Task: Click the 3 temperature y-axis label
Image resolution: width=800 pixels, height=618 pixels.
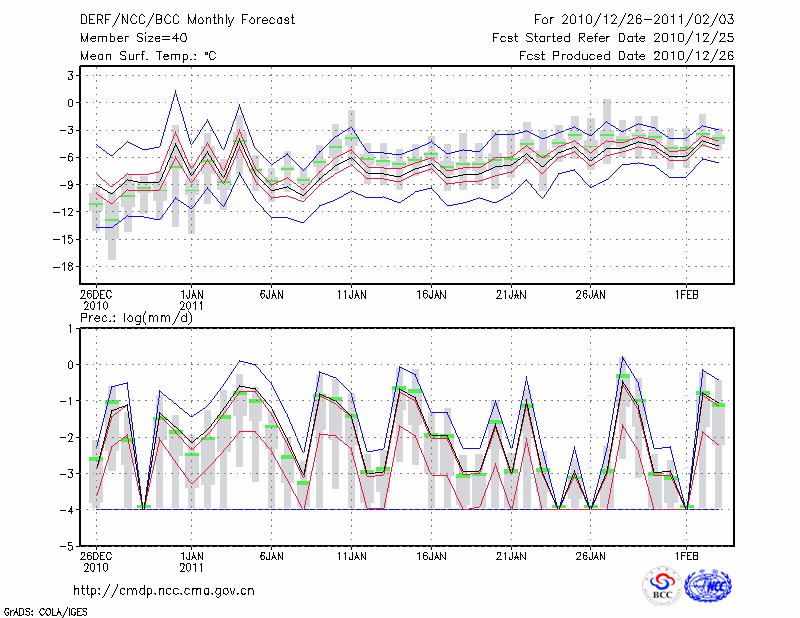Action: pyautogui.click(x=70, y=75)
